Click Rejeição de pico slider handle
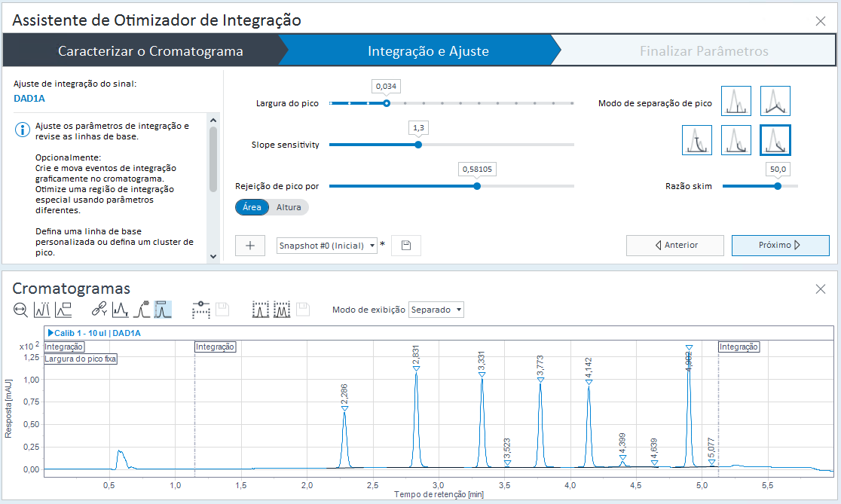Screen dimensions: 841x504 [x=477, y=186]
